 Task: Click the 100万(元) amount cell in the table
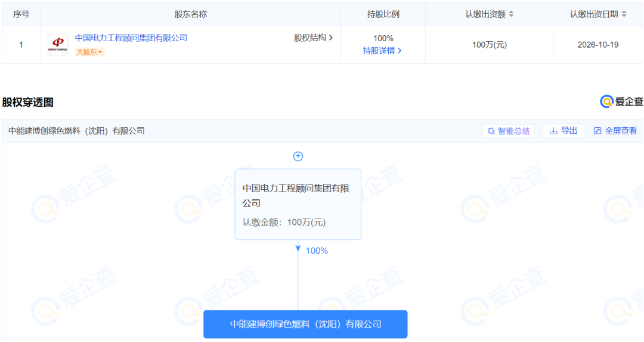[489, 45]
